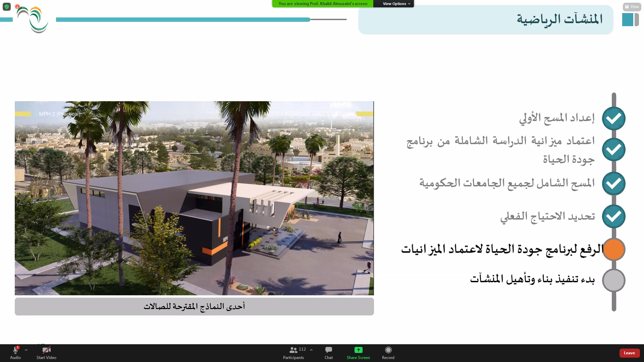The height and width of the screenshot is (362, 644).
Task: Click Start Video camera icon
Action: coord(46,350)
